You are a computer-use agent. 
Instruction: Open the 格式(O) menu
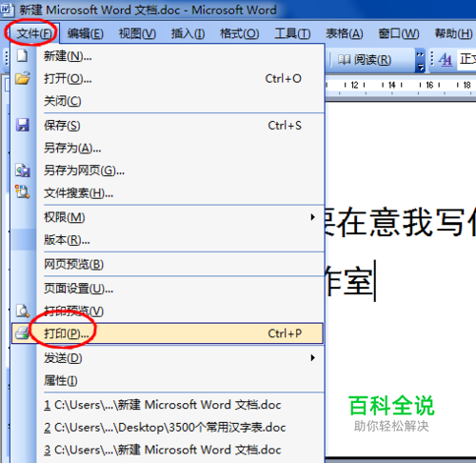pyautogui.click(x=240, y=33)
